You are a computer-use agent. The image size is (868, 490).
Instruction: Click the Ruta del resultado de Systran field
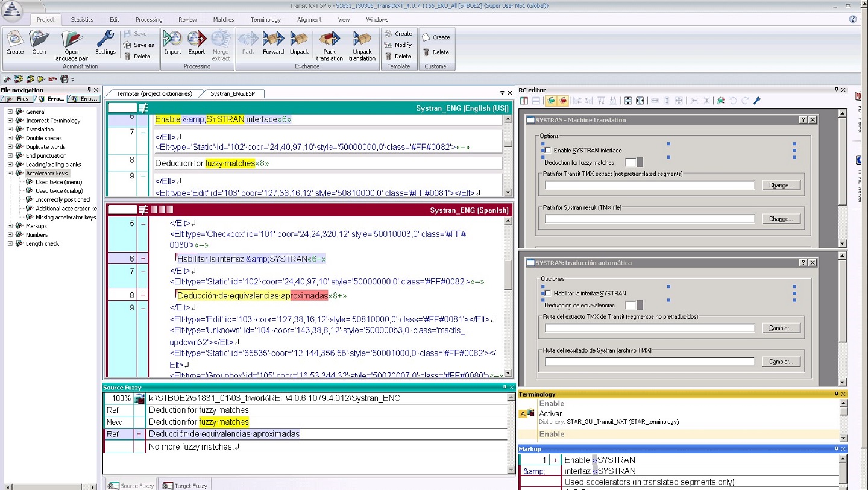click(x=650, y=362)
